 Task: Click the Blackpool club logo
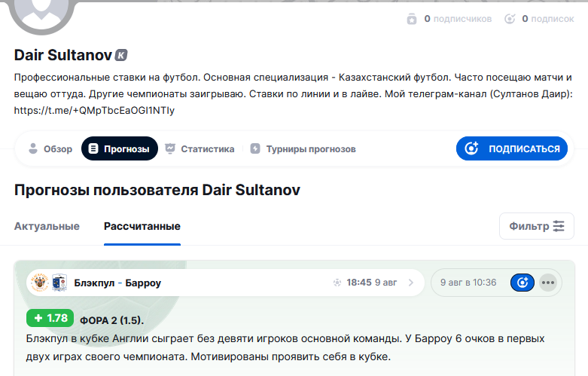coord(39,283)
